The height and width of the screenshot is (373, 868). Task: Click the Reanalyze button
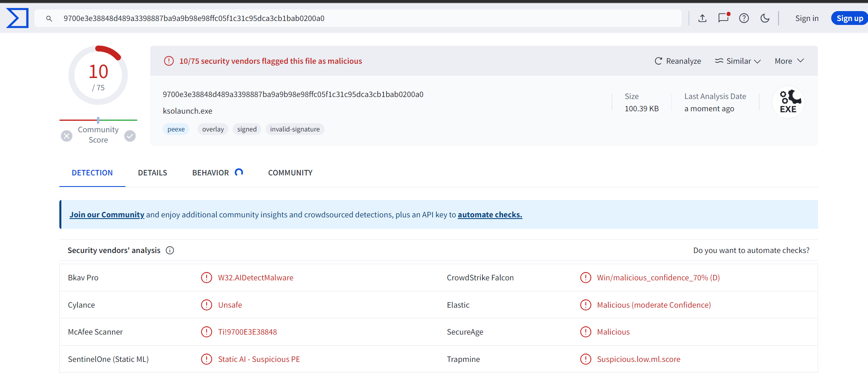pyautogui.click(x=678, y=61)
